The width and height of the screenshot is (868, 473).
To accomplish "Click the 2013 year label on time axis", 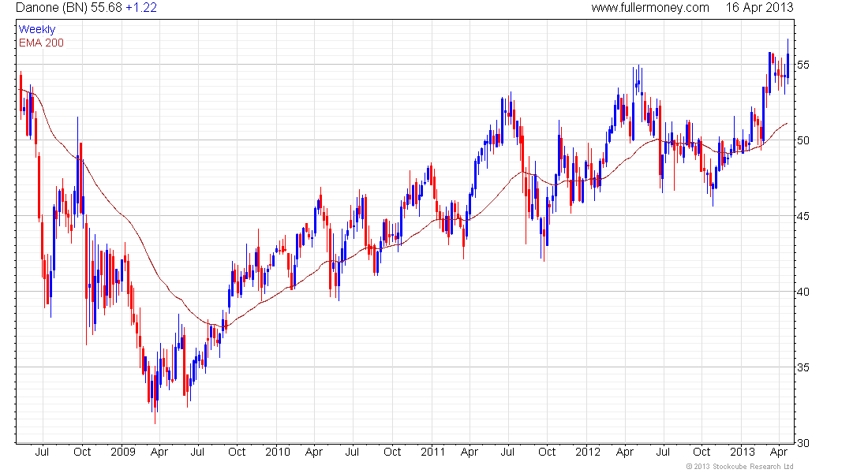I will [x=743, y=452].
